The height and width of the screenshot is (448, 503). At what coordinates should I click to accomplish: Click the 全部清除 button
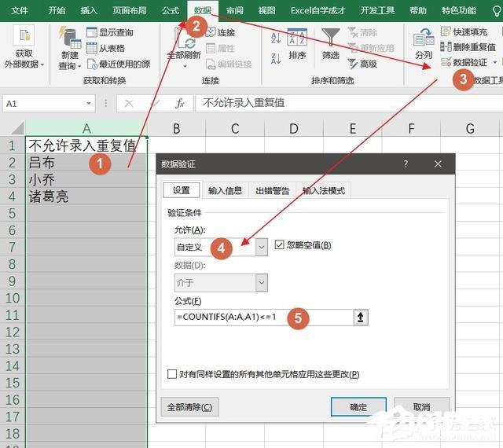tap(189, 407)
